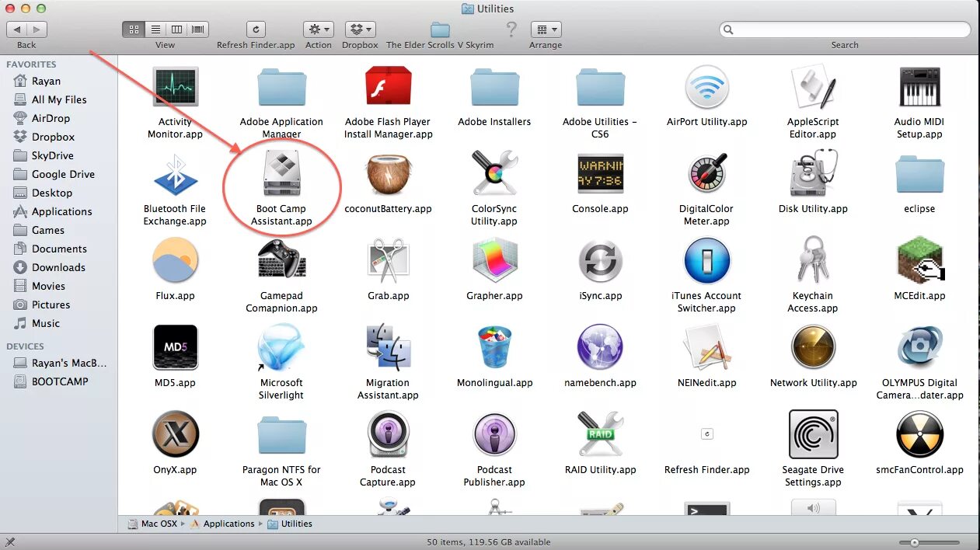Select MD5.app icon

click(175, 348)
